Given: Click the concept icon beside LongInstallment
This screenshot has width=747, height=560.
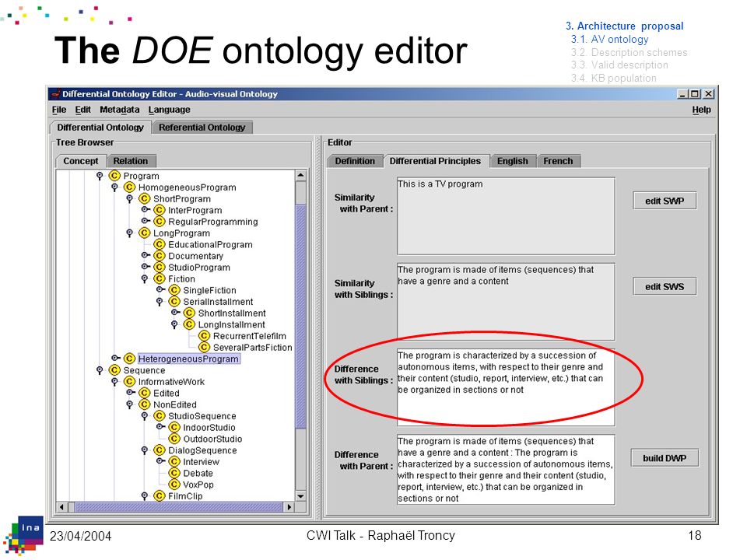Looking at the screenshot, I should 190,324.
